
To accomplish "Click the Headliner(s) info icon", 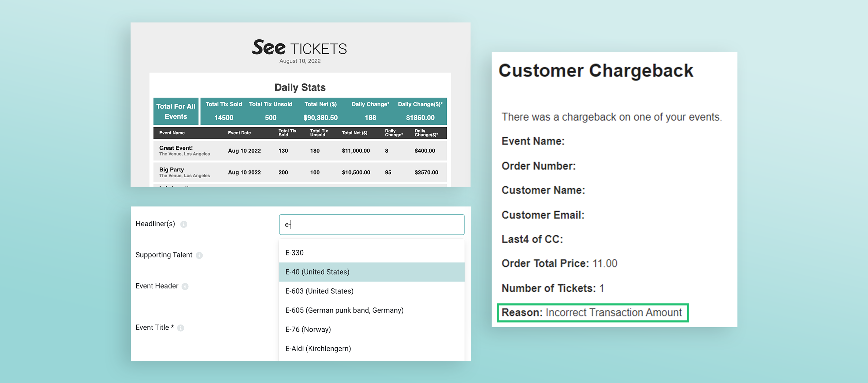I will click(x=184, y=224).
